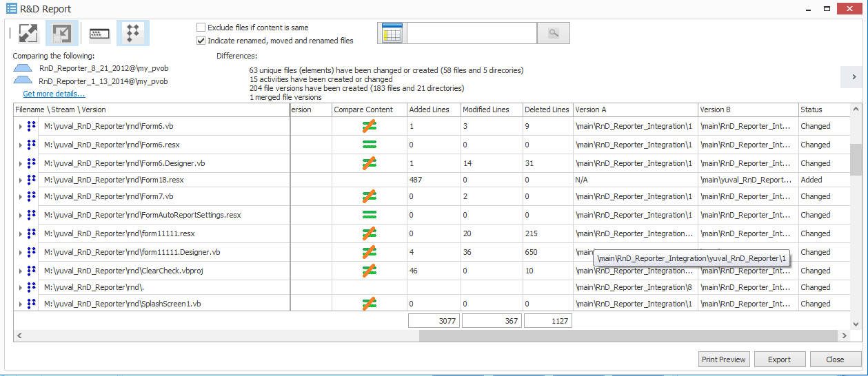Click the equal-content icon for Form6.resx
868x376 pixels.
(x=370, y=145)
